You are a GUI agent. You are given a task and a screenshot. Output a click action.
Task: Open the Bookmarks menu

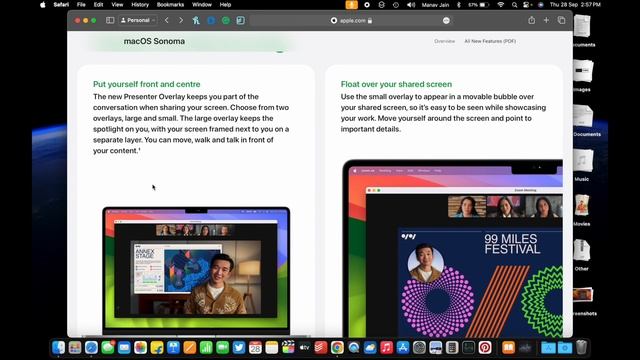click(x=170, y=4)
